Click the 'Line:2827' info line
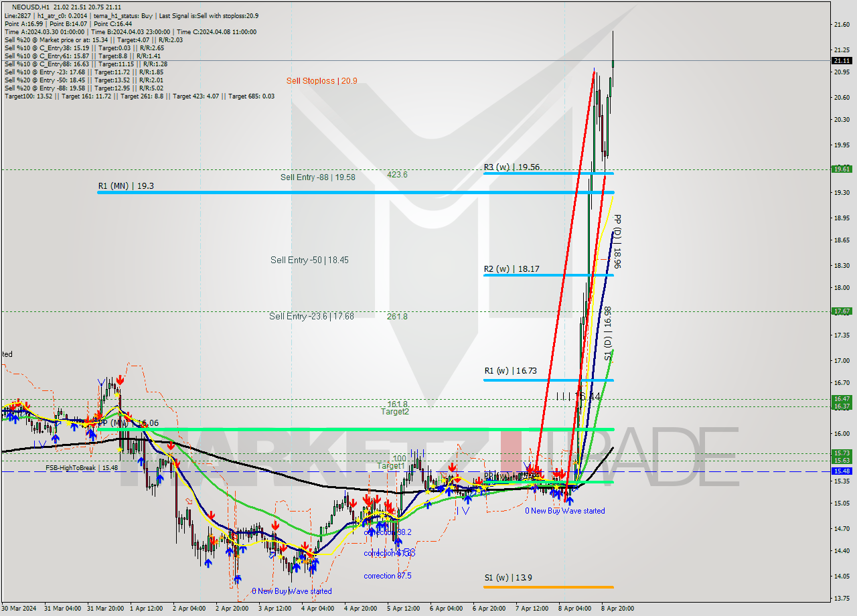Viewport: 857px width, 616px height. 131,15
